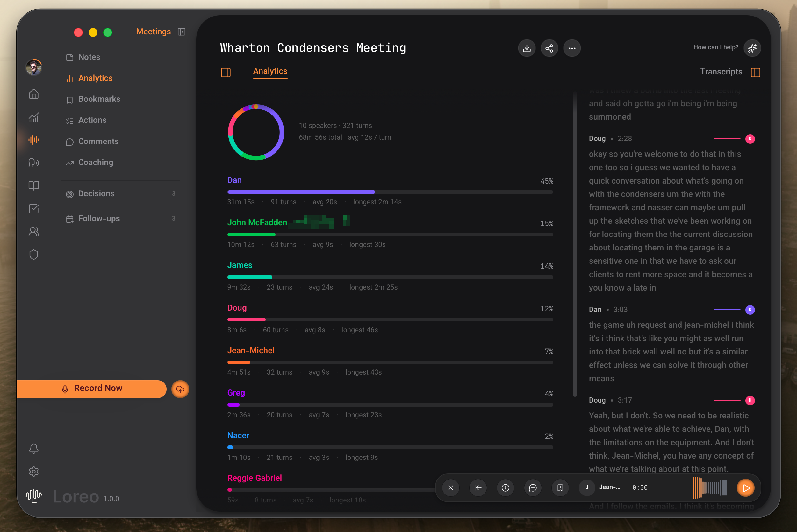Open the Coaching section

pos(96,163)
